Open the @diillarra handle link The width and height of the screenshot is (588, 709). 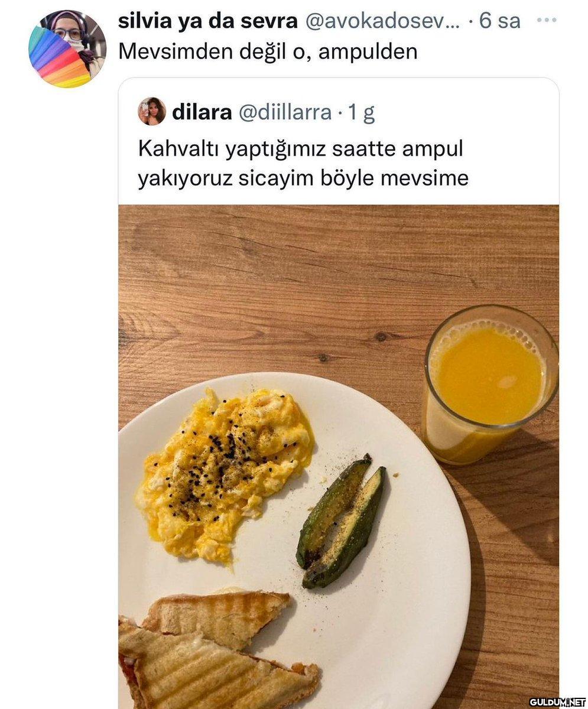point(285,112)
